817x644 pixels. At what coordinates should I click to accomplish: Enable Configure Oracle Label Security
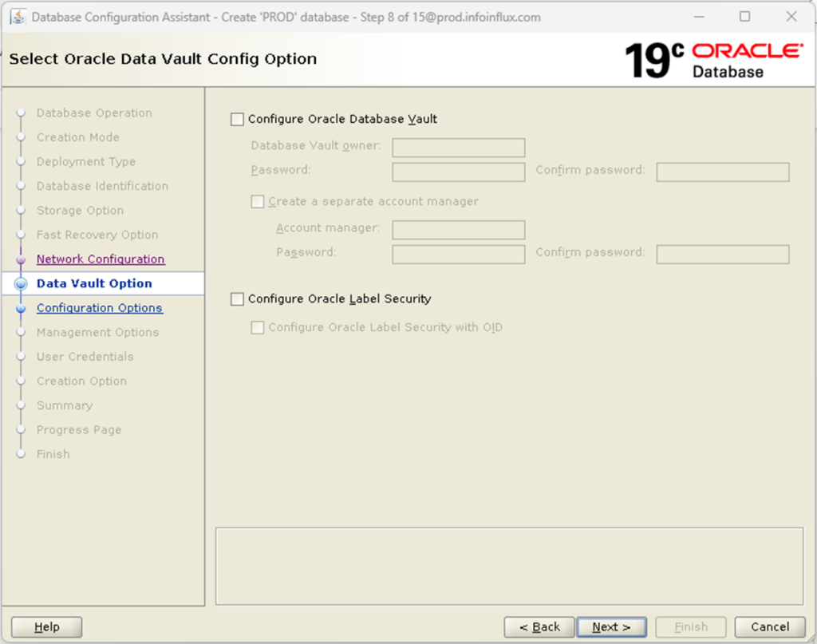coord(237,299)
